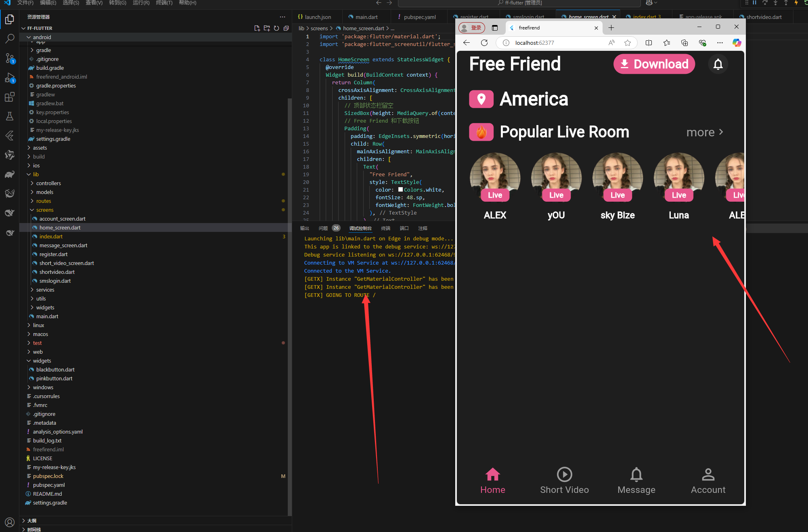Open Account bottom navigation tab
The height and width of the screenshot is (532, 808).
pyautogui.click(x=708, y=480)
